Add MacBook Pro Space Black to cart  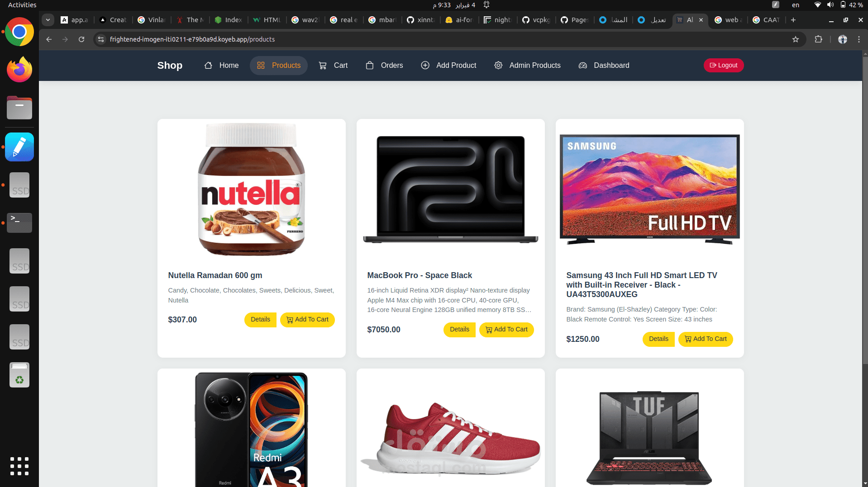[x=506, y=329]
